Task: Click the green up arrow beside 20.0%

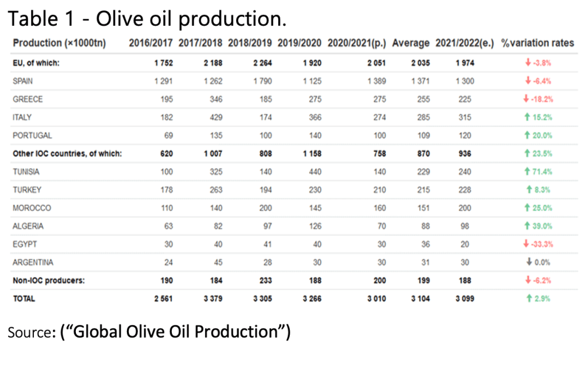Action: point(526,136)
